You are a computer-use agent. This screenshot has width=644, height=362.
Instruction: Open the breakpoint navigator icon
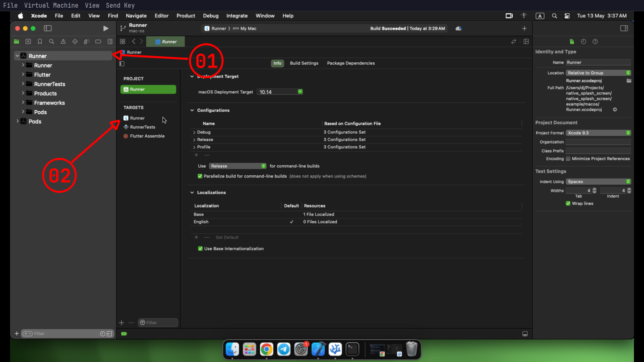(x=98, y=41)
